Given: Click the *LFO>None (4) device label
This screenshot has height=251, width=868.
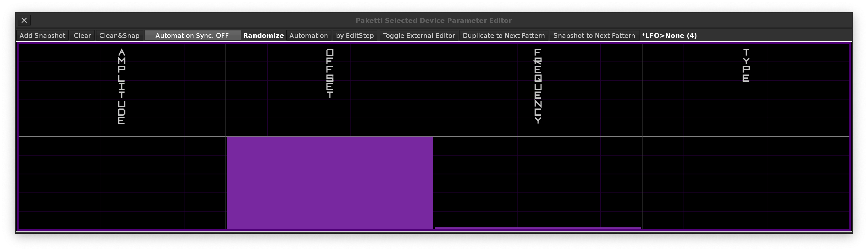Looking at the screenshot, I should (x=669, y=35).
